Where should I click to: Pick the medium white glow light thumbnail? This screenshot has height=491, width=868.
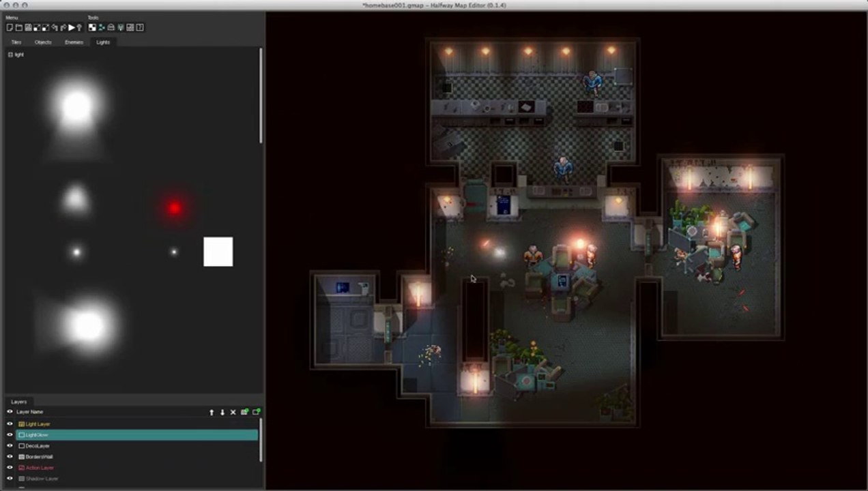tap(75, 200)
